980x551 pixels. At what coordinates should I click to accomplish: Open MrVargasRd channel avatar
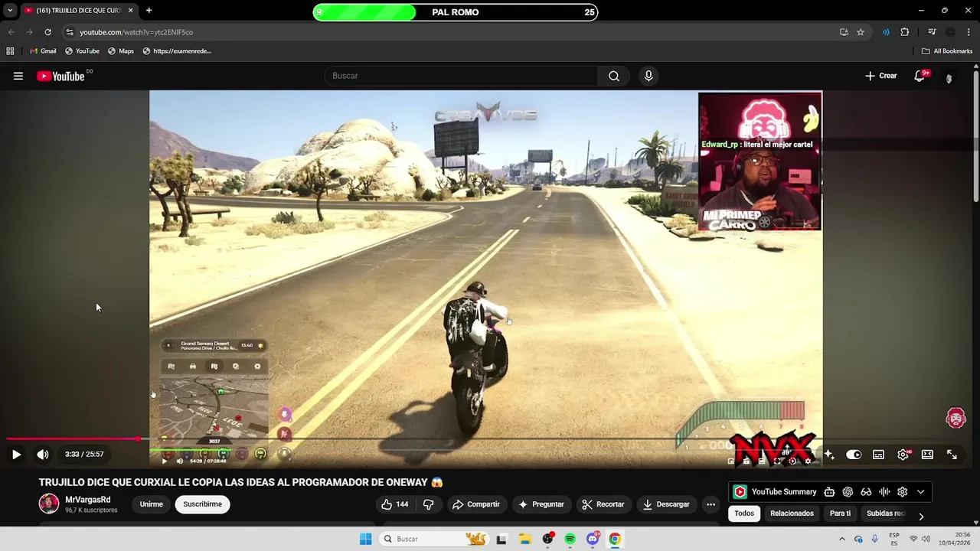coord(49,504)
